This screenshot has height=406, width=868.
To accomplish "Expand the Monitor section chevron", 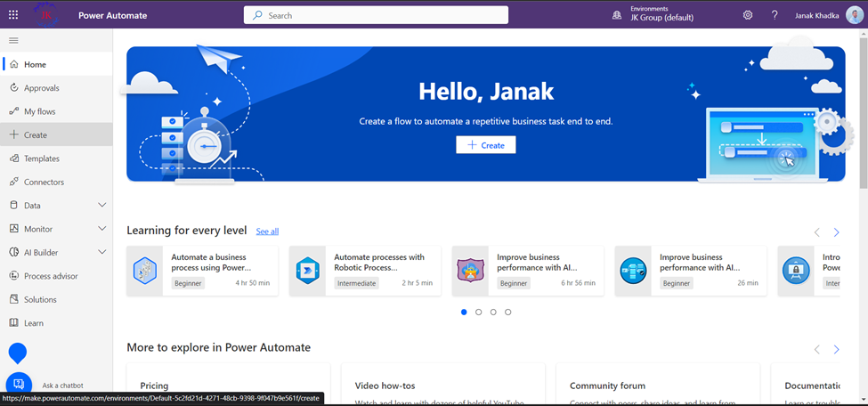I will (x=101, y=228).
